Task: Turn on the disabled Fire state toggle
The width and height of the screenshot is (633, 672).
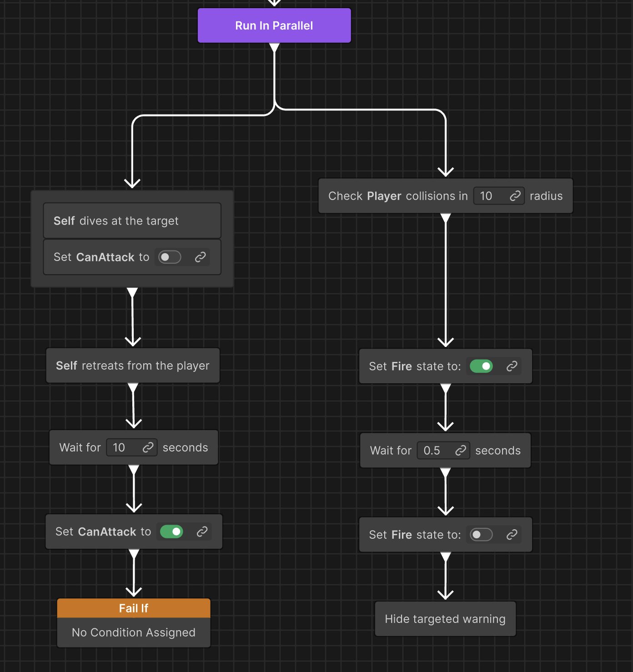Action: [481, 535]
